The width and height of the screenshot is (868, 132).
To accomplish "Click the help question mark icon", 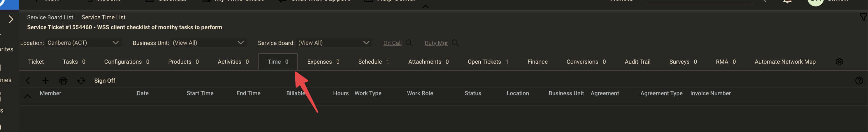I will pos(859,81).
